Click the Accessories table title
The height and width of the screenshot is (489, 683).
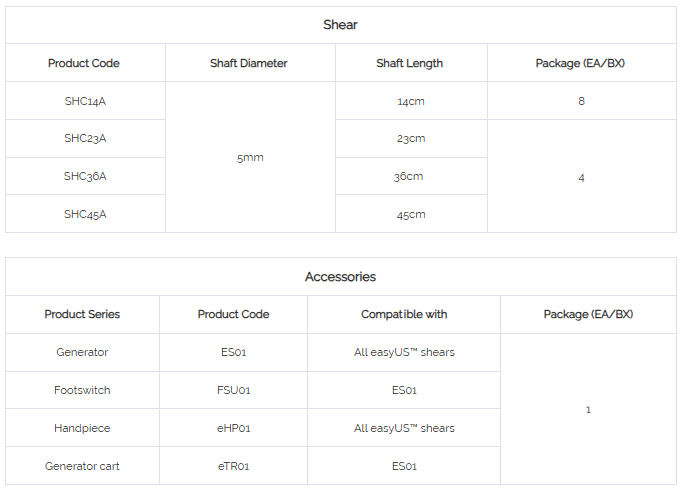coord(340,277)
